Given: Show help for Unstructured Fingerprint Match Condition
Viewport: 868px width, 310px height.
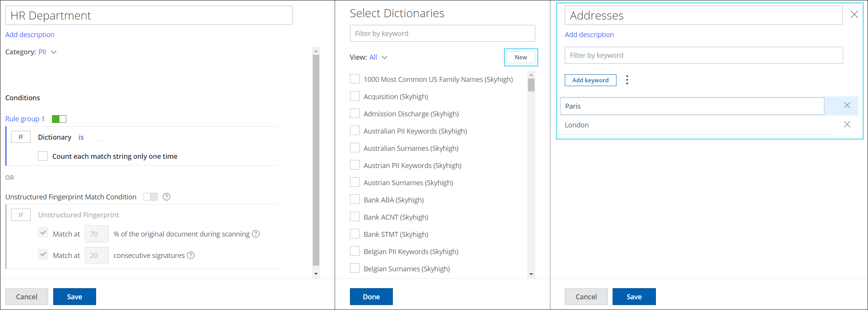Looking at the screenshot, I should [x=167, y=197].
